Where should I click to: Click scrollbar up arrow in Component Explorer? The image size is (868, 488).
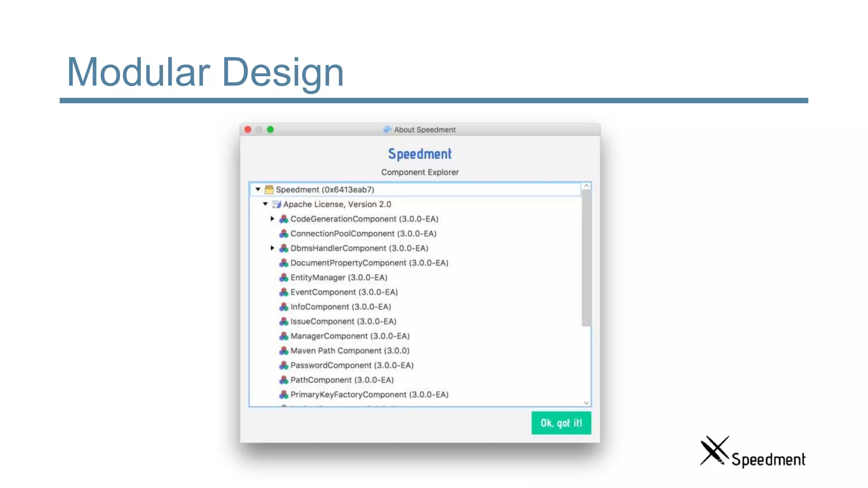586,186
